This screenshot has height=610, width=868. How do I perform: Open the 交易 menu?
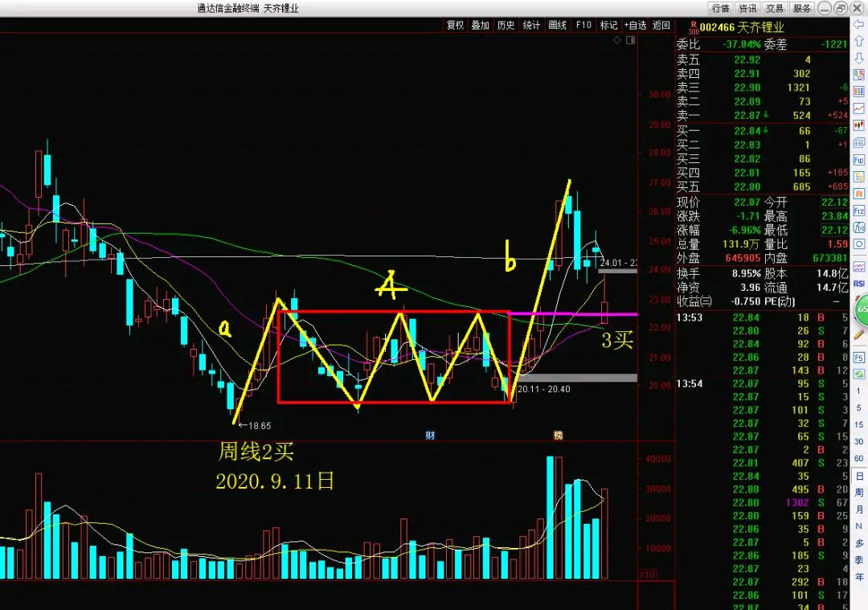click(x=775, y=8)
